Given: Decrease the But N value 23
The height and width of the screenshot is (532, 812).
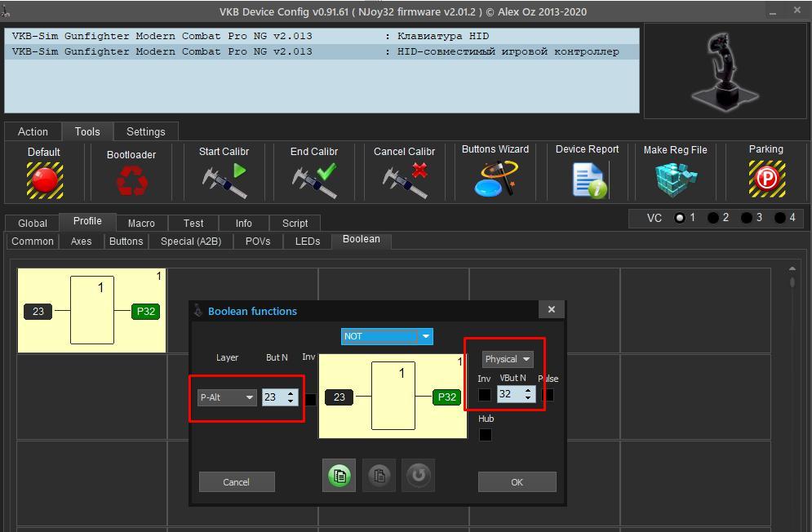Looking at the screenshot, I should [x=291, y=401].
